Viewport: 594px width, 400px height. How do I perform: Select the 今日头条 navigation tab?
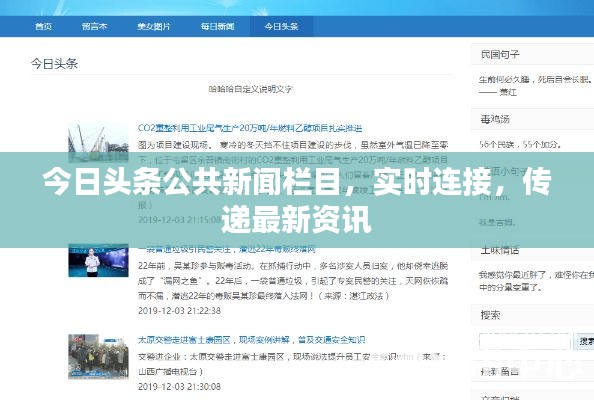click(281, 26)
